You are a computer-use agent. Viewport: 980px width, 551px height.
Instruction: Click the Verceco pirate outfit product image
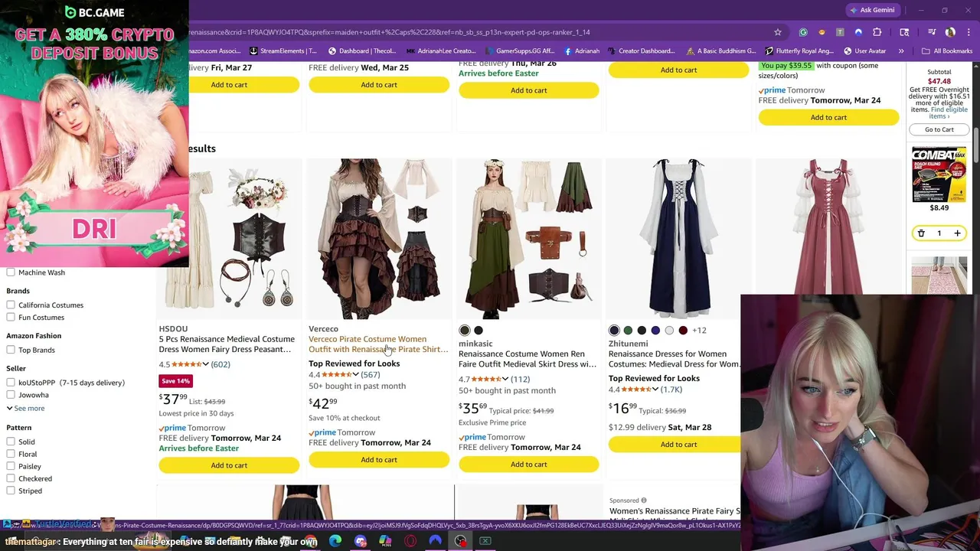pos(379,239)
